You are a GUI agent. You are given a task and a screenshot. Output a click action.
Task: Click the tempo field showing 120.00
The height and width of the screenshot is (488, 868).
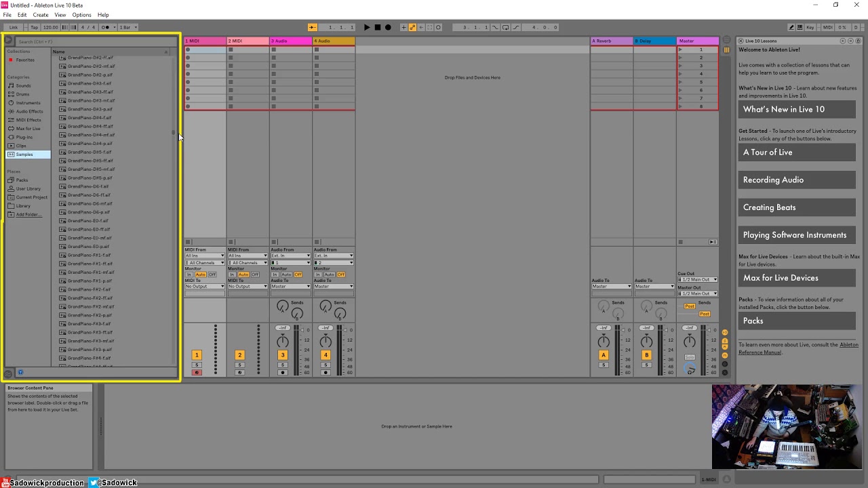[51, 27]
